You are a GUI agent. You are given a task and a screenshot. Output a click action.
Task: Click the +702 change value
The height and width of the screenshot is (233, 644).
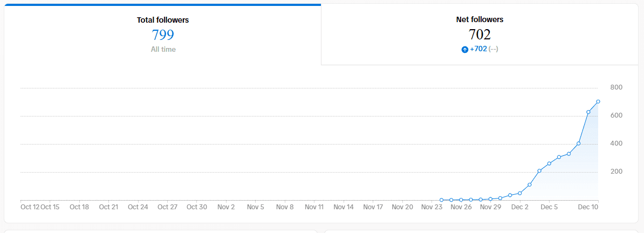(478, 49)
